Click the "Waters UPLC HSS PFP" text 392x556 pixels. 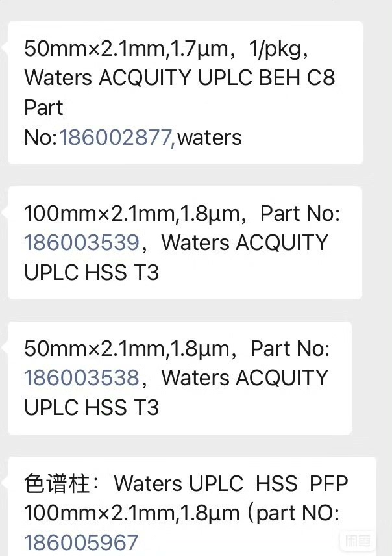tap(231, 484)
